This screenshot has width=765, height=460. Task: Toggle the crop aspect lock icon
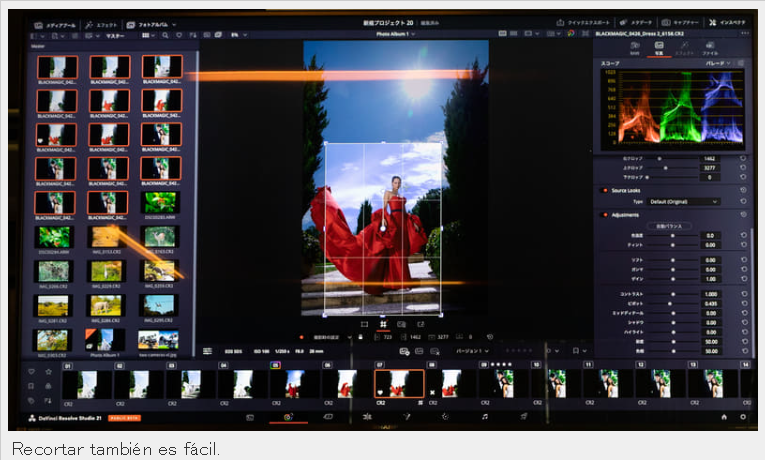(x=361, y=337)
